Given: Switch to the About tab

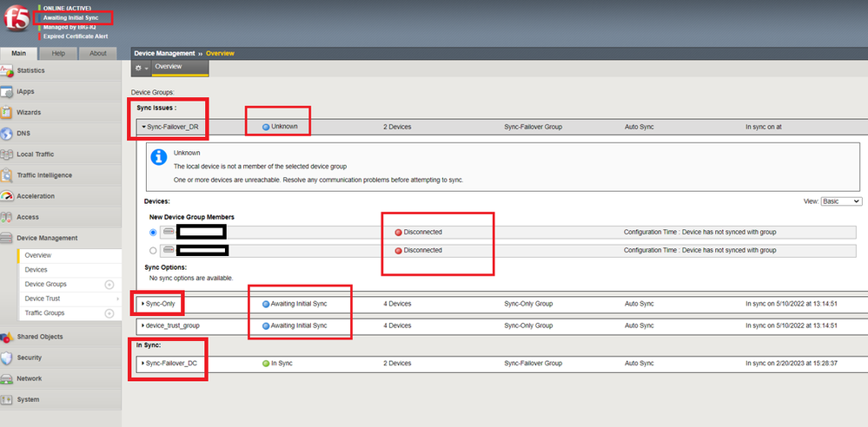Looking at the screenshot, I should click(98, 54).
